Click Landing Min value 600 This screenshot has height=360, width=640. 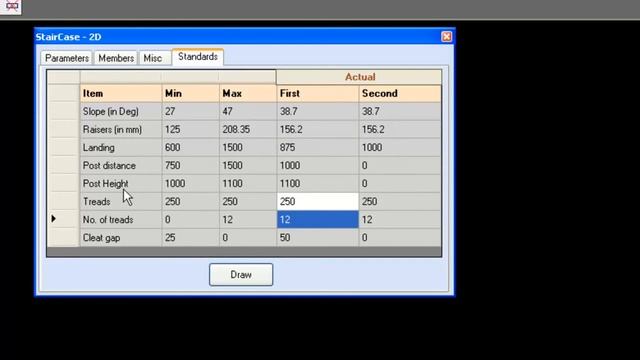(191, 147)
